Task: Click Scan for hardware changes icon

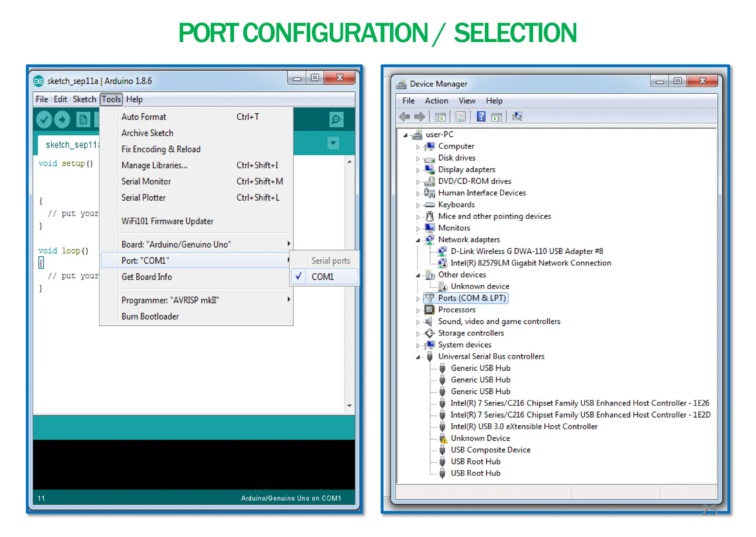Action: (518, 117)
